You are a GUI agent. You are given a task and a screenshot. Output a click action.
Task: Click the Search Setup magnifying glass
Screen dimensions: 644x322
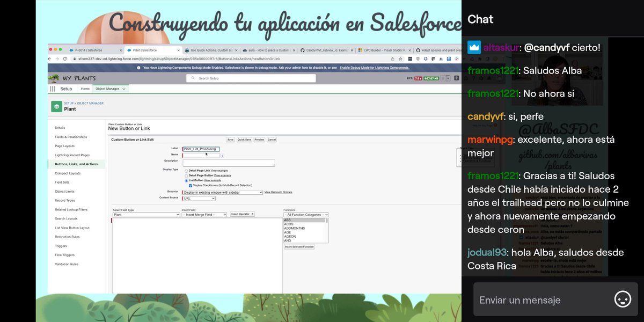click(x=193, y=78)
